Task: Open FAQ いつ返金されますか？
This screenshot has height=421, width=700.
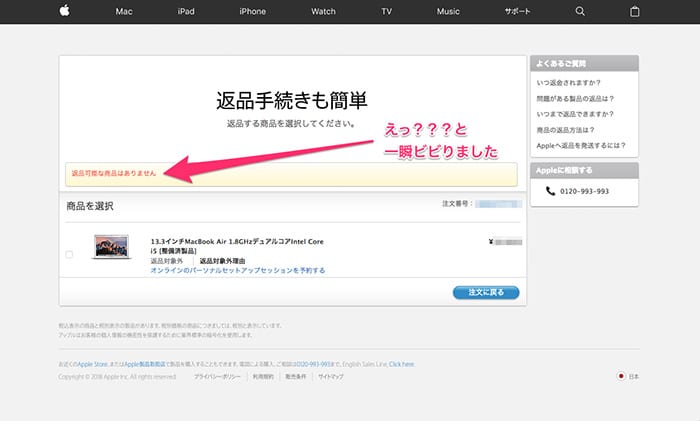Action: tap(568, 83)
